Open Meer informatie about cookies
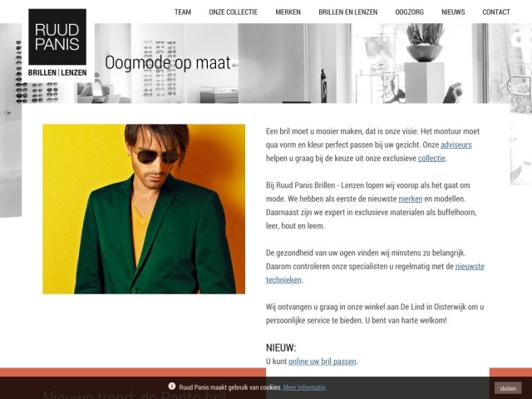Image resolution: width=532 pixels, height=399 pixels. [x=304, y=387]
